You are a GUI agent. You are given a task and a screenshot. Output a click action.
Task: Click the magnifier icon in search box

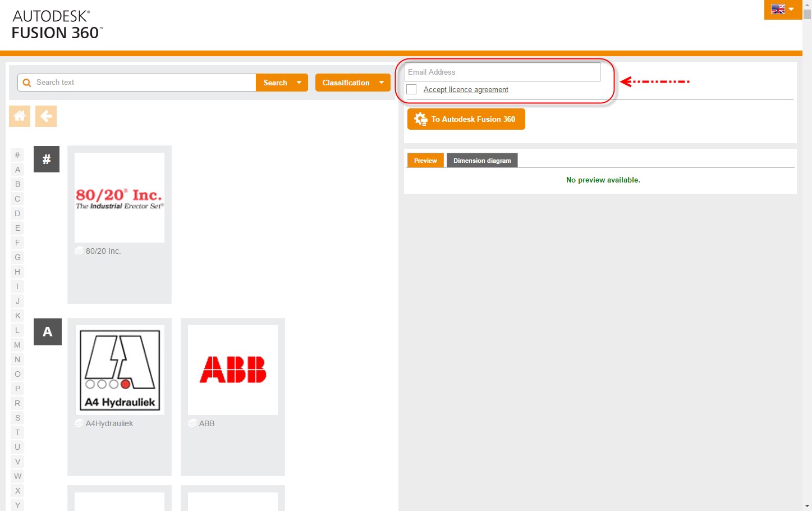click(x=26, y=83)
